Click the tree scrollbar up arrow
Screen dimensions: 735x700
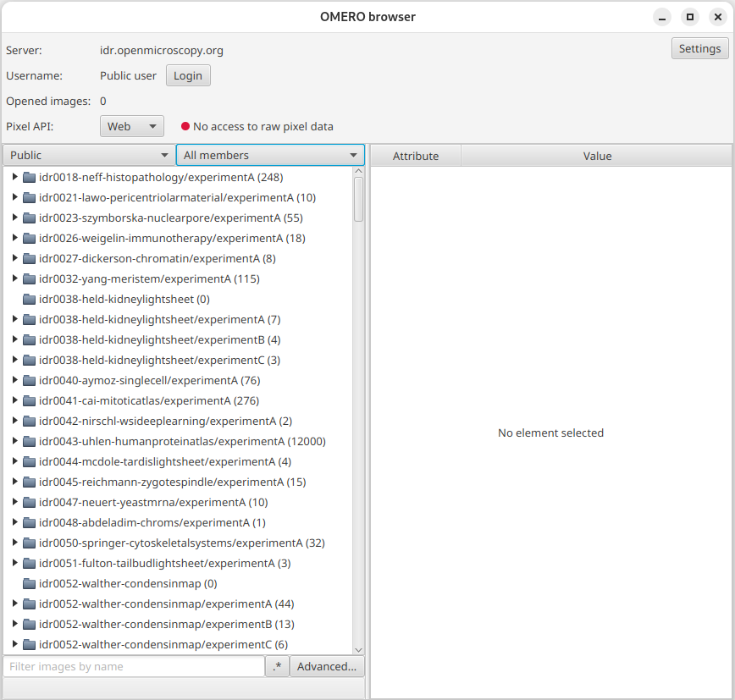(358, 171)
